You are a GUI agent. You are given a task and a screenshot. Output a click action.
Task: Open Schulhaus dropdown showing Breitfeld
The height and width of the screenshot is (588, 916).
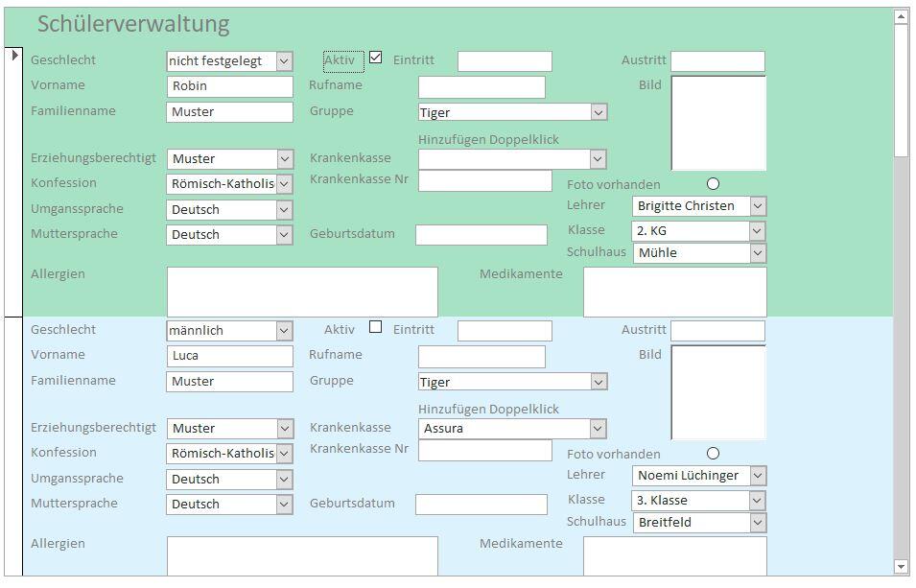758,523
